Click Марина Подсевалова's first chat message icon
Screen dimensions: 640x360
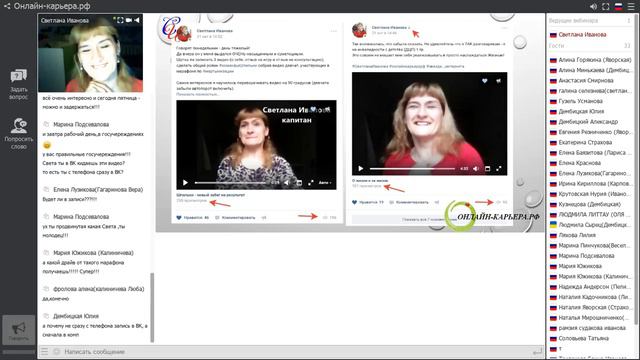click(x=46, y=124)
